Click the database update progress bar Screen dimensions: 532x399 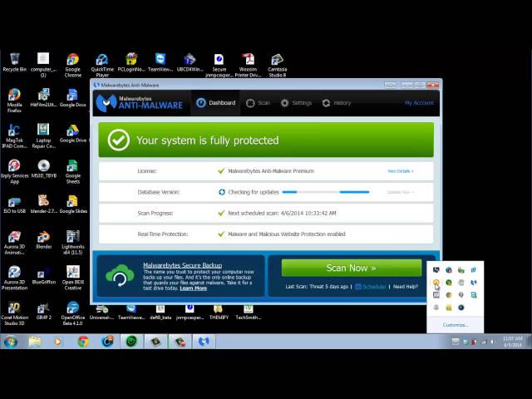coord(326,192)
